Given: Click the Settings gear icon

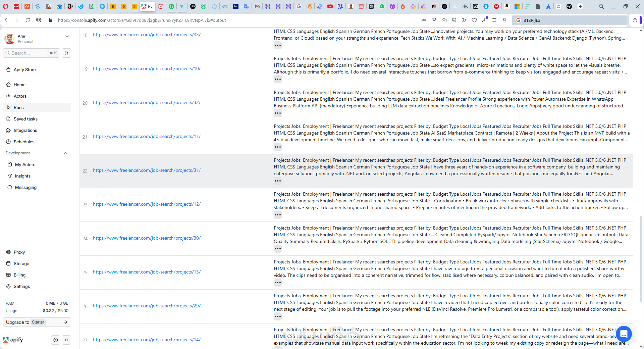Looking at the screenshot, I should point(8,286).
